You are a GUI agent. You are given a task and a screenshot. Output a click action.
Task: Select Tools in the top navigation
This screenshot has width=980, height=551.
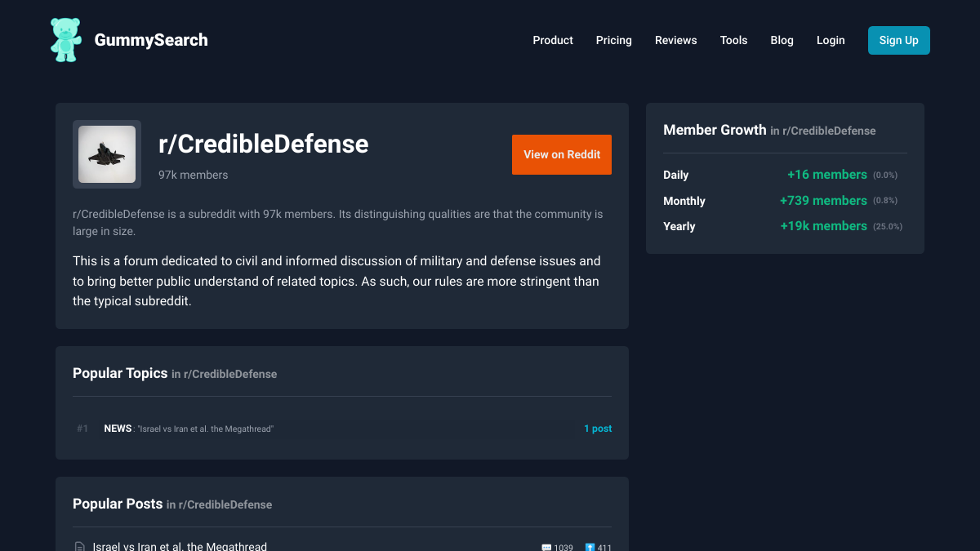733,40
